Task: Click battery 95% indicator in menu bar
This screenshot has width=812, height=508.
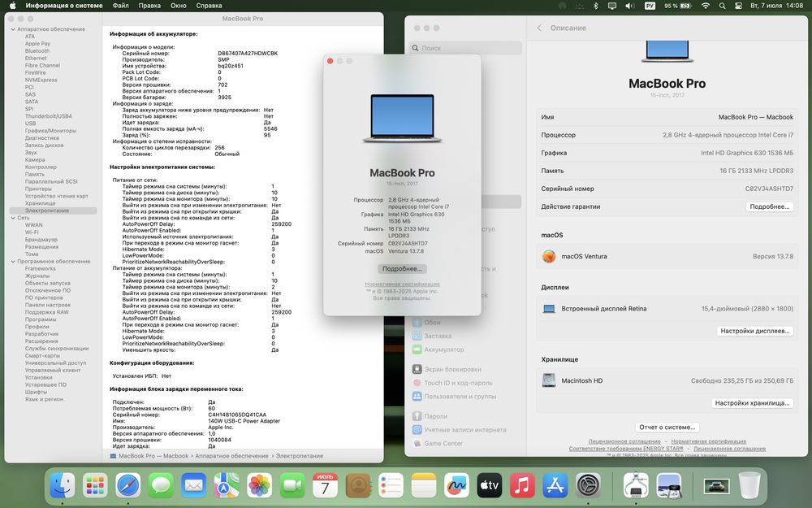Action: tap(678, 6)
